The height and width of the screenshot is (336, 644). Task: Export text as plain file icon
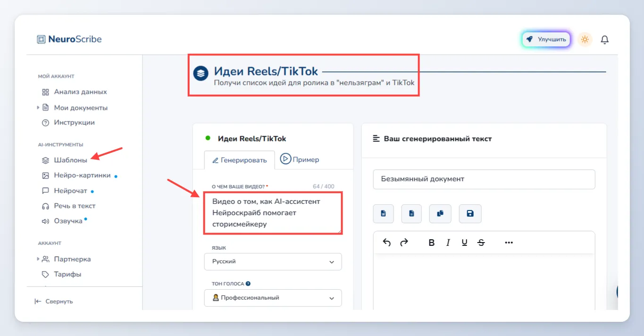point(411,214)
